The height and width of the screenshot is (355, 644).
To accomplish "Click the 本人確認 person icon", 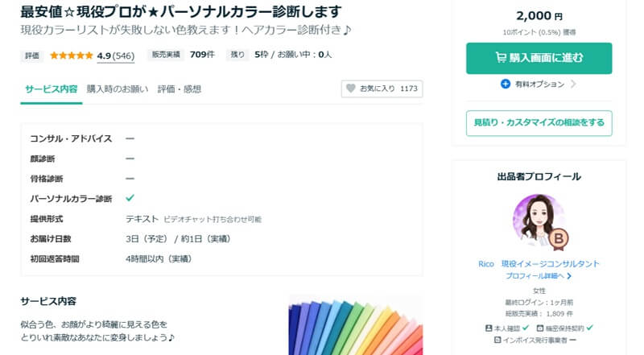I will tap(489, 328).
